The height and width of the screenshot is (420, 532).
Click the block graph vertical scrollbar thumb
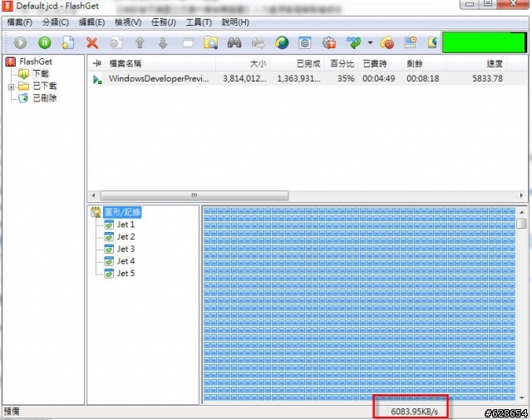tap(522, 224)
